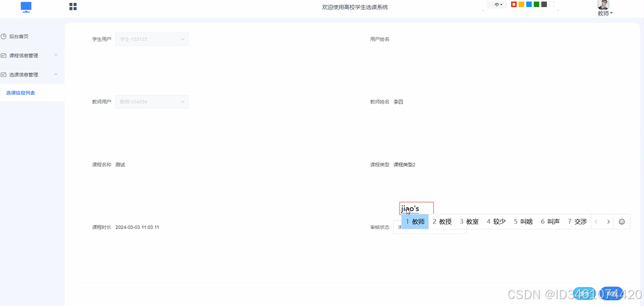Viewport: 644px width, 306px height.
Task: Open the 学生用户 dropdown showing 学生-123123
Action: (x=152, y=39)
